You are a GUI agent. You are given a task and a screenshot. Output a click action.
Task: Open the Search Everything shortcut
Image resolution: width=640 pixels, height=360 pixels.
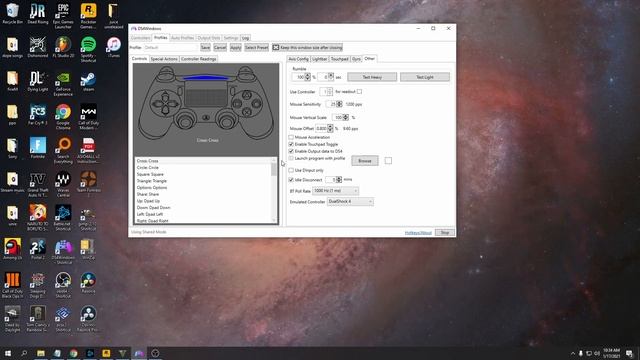pyautogui.click(x=63, y=151)
